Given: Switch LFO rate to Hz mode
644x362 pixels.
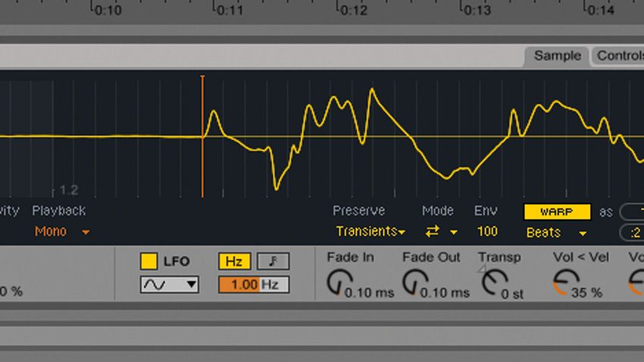Looking at the screenshot, I should [234, 261].
